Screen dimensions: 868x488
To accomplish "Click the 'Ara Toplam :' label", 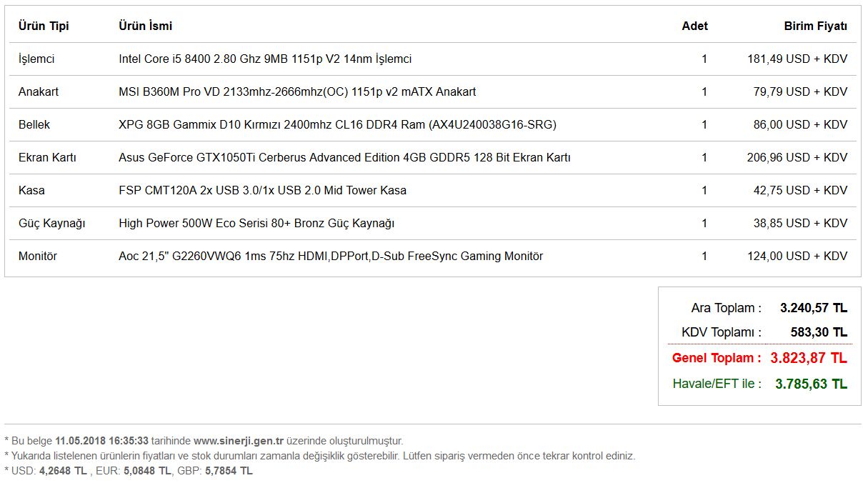I will (x=727, y=308).
